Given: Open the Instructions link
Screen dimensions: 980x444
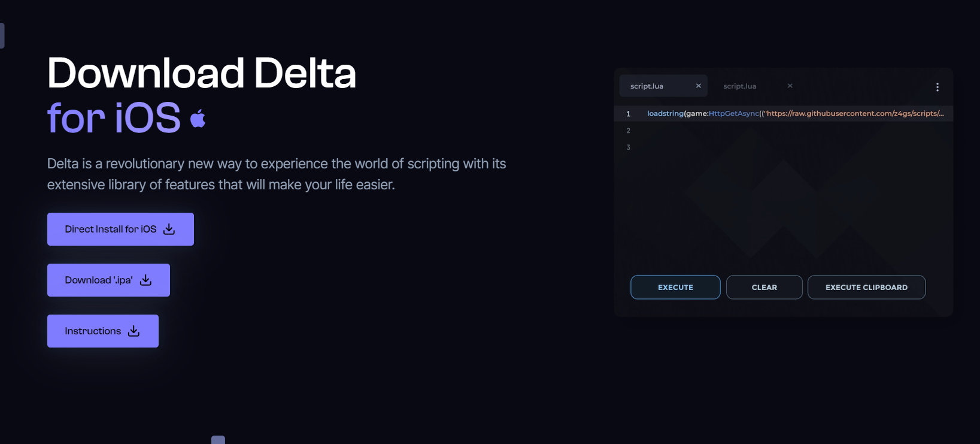Looking at the screenshot, I should 103,331.
